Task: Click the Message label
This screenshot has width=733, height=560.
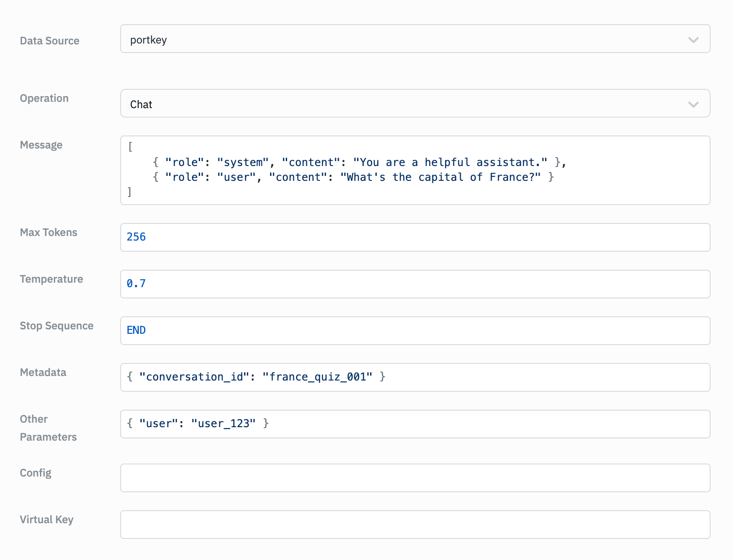Action: (41, 145)
